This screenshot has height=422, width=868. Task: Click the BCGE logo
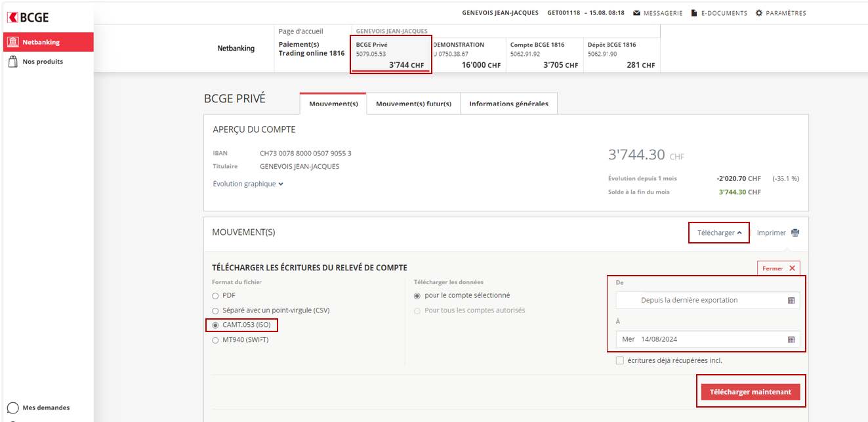pos(28,18)
